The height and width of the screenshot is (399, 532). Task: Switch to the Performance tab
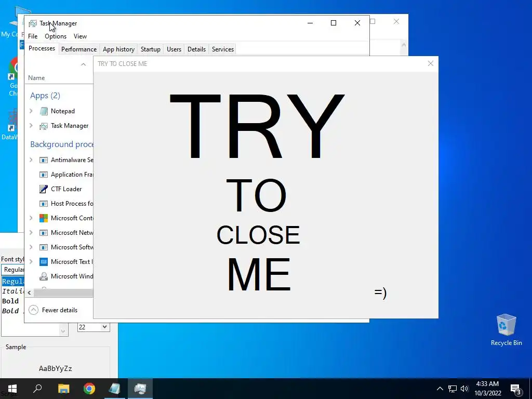pyautogui.click(x=79, y=49)
